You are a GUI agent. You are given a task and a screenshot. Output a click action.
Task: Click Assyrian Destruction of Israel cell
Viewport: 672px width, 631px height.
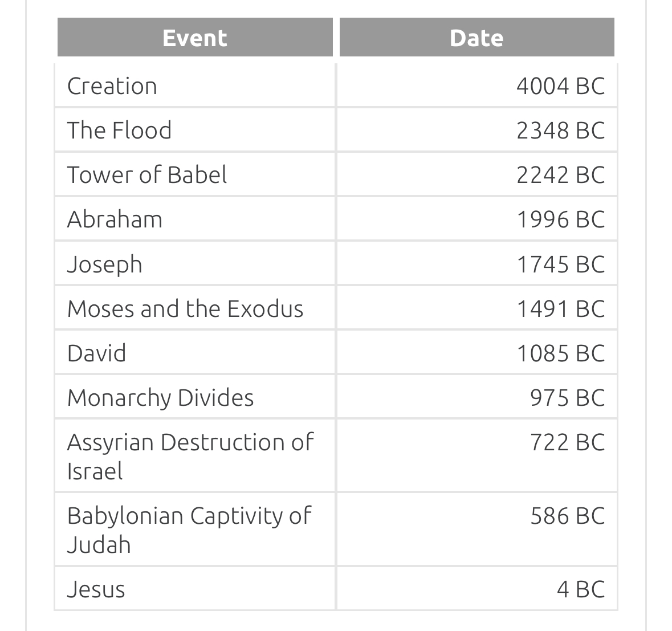coord(195,455)
